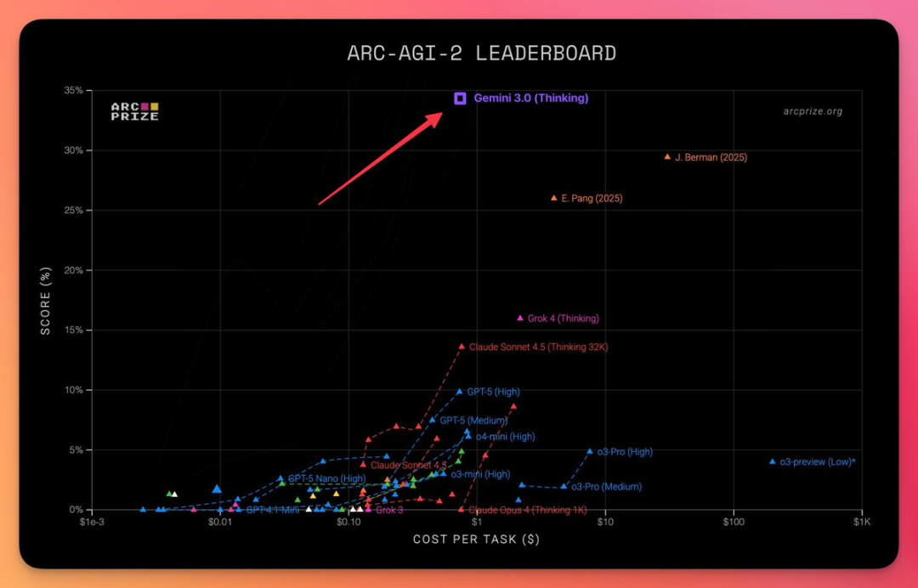918x588 pixels.
Task: Click the Gemini 3.0 (Thinking) label text
Action: [530, 99]
